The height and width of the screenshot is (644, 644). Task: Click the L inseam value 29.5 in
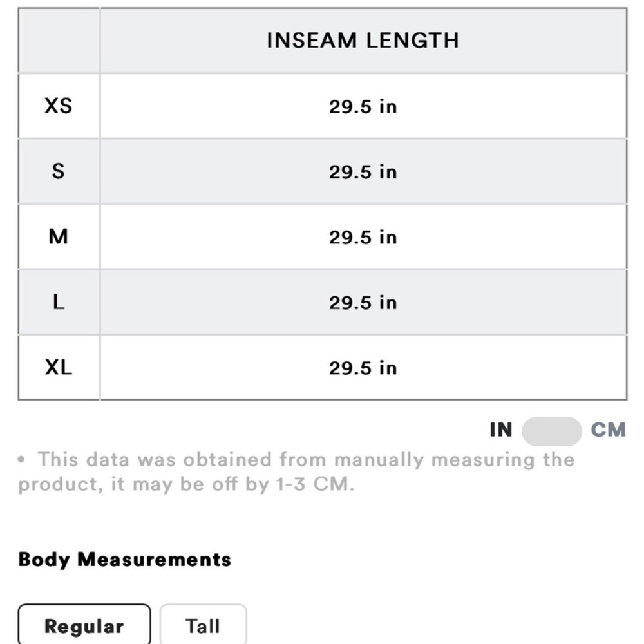point(363,303)
